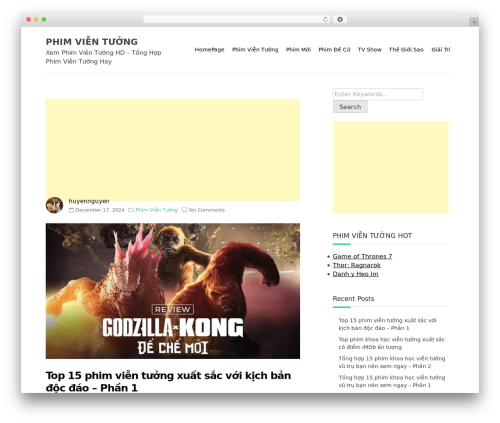Click the yellow minimize window dot
The width and height of the screenshot is (500, 423).
36,20
